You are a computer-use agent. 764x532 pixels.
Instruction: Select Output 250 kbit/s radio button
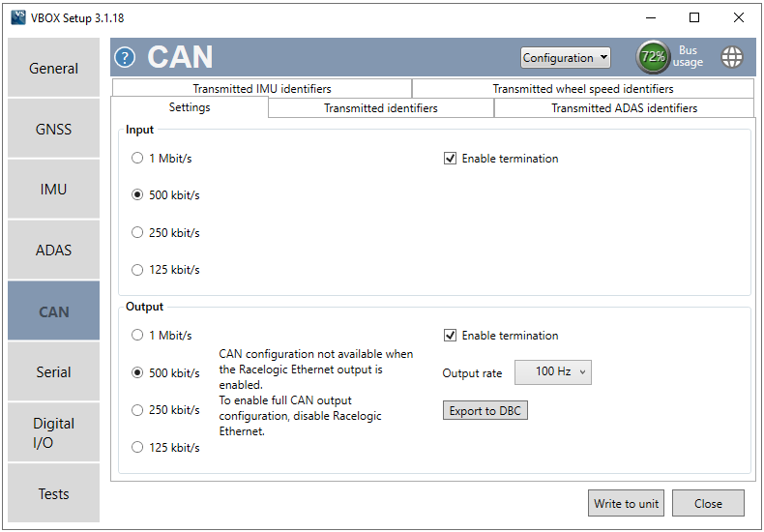pyautogui.click(x=137, y=410)
